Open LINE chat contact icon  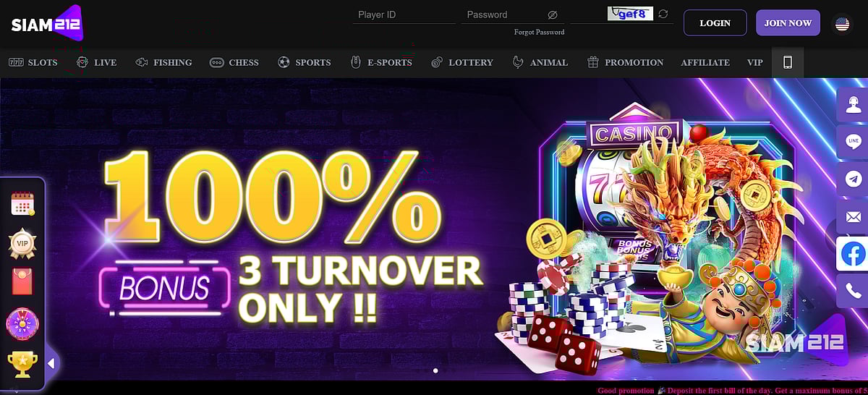click(853, 142)
